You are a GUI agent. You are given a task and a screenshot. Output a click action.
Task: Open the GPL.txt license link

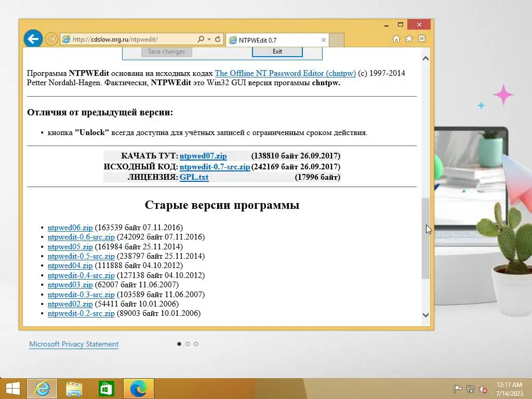(194, 177)
